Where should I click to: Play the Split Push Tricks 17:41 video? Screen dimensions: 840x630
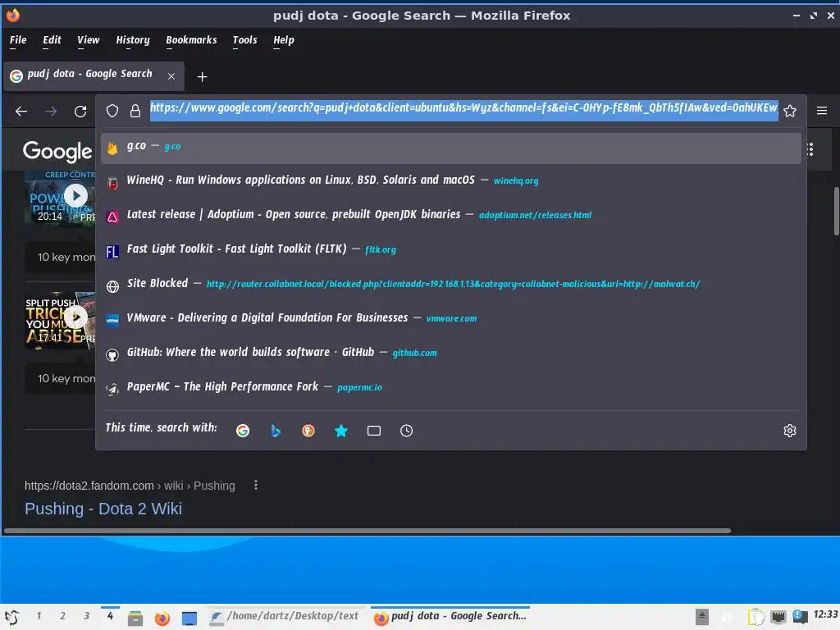tap(76, 317)
